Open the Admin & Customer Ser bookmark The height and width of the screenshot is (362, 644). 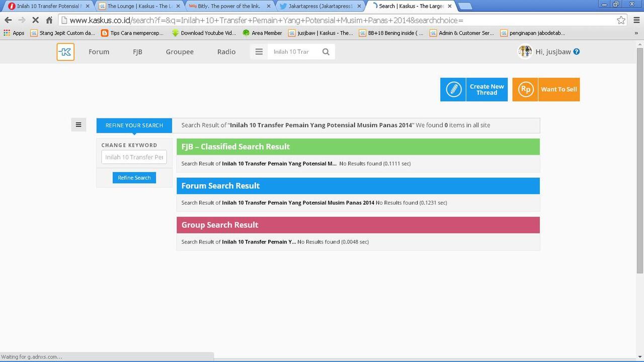point(462,33)
